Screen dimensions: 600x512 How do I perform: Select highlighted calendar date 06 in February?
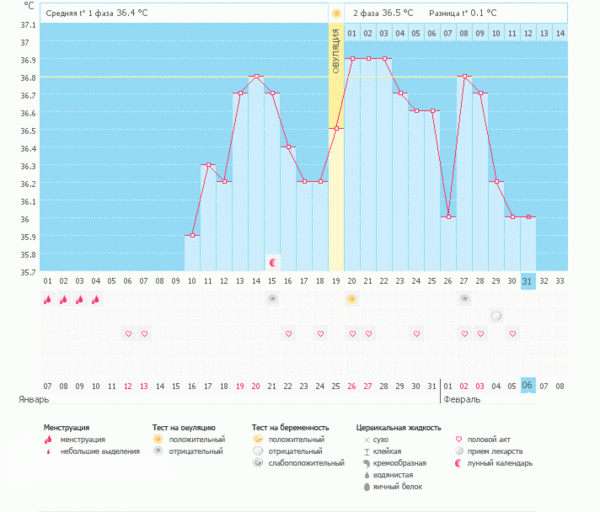coord(528,385)
